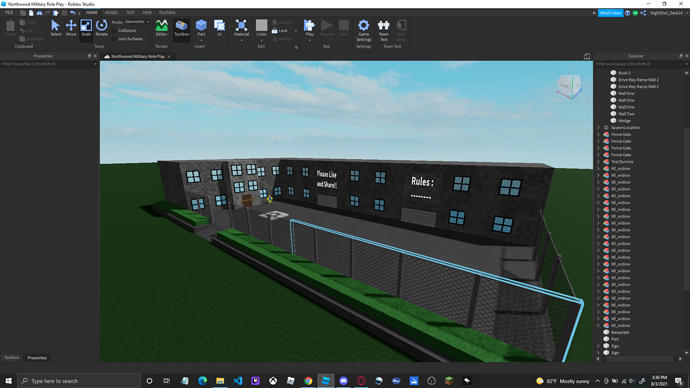Open the Properties filter dropdown arrow
Image resolution: width=690 pixels, height=388 pixels.
coord(95,64)
